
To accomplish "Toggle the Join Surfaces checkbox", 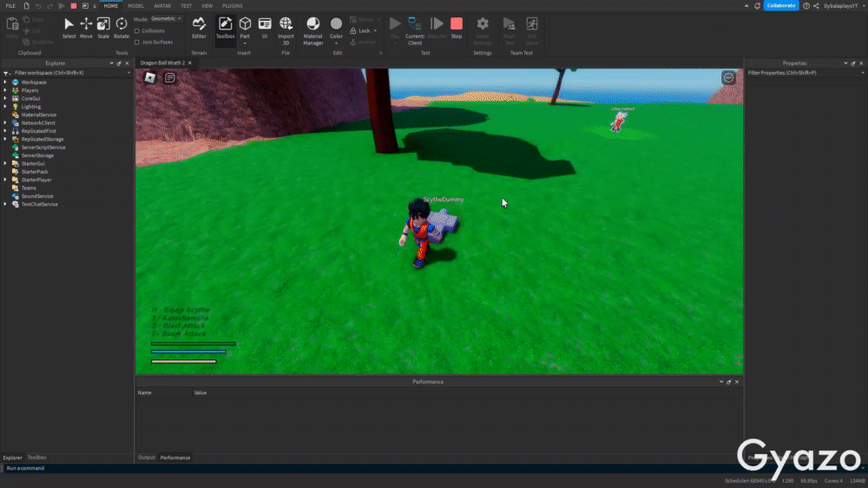I will [x=137, y=42].
